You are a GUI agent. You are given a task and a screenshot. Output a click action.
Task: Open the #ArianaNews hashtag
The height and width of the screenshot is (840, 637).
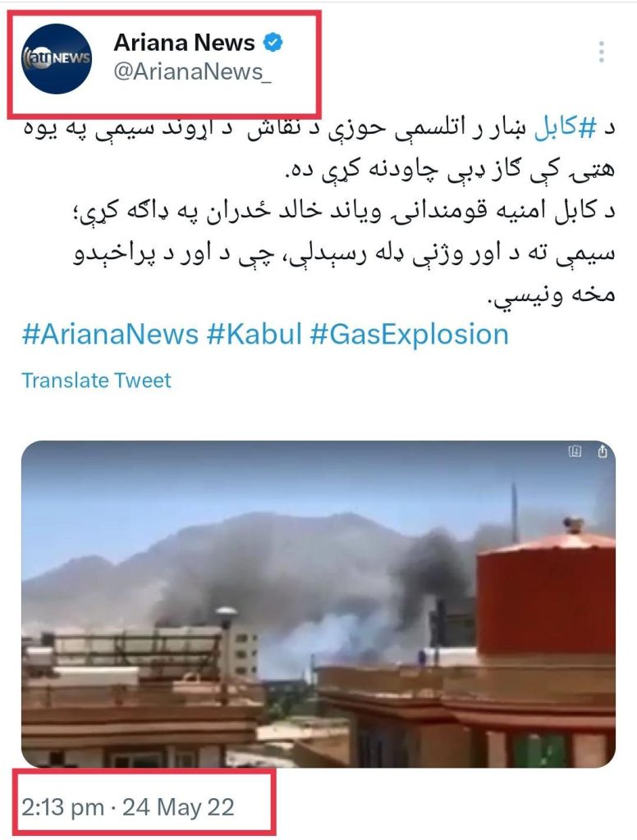click(110, 335)
